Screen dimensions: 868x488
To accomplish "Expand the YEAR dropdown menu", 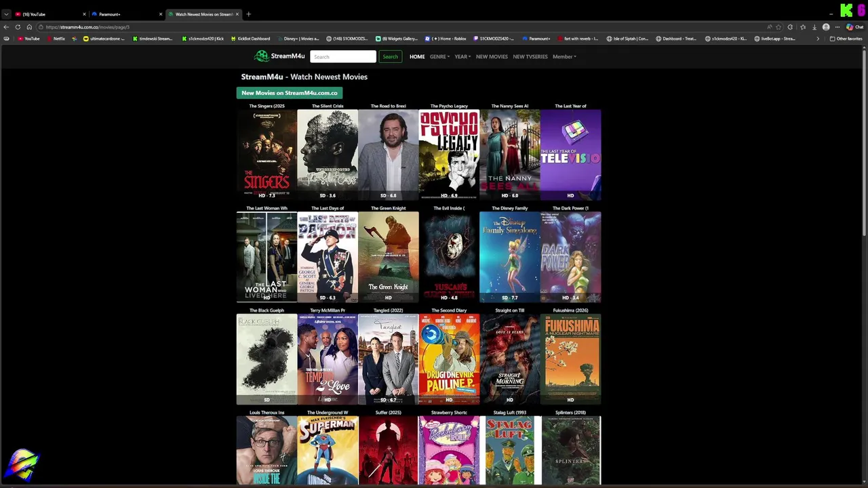I will click(x=462, y=57).
